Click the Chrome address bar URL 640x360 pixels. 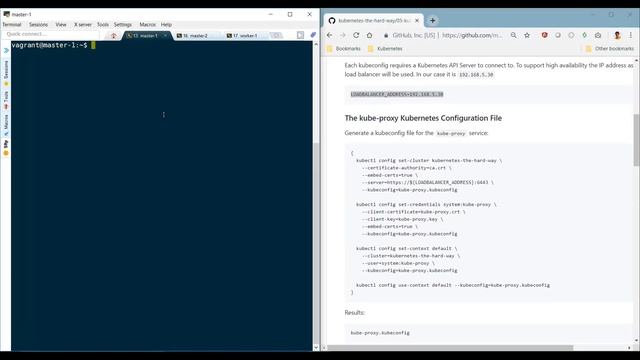coord(472,36)
